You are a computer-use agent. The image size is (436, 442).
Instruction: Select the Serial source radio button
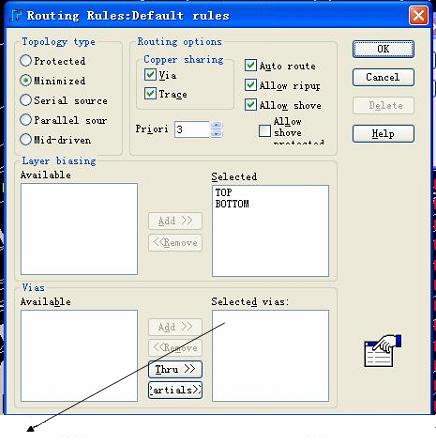(25, 100)
